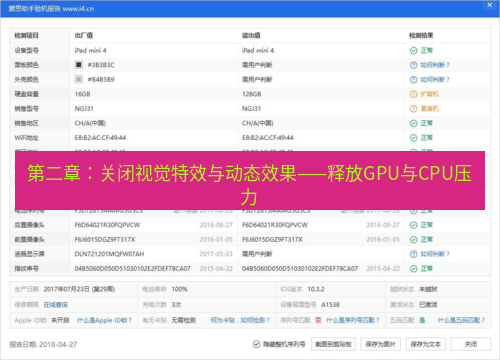500x360 pixels.
Task: Click the 未越狱 jailbreak status value
Action: tap(428, 289)
